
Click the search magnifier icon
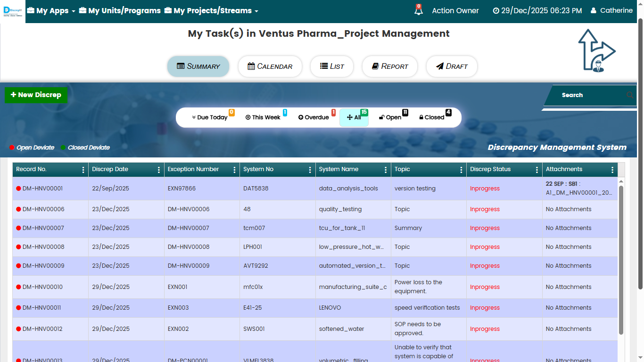[630, 95]
